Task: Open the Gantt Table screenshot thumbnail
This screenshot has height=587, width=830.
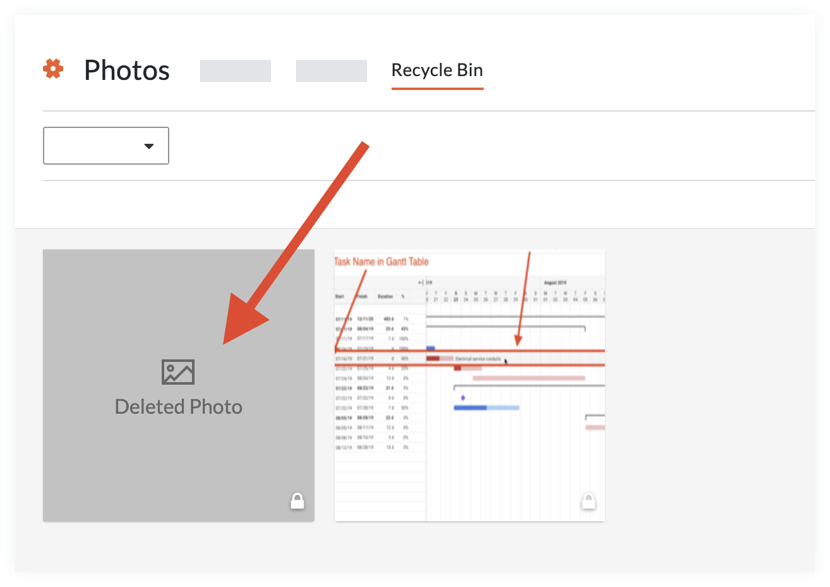Action: coord(470,385)
